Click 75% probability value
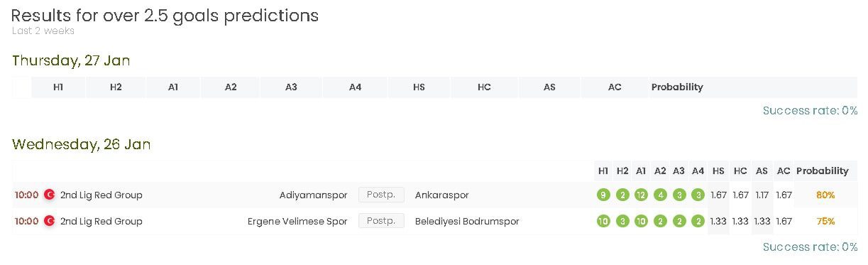The height and width of the screenshot is (265, 868). coord(825,221)
